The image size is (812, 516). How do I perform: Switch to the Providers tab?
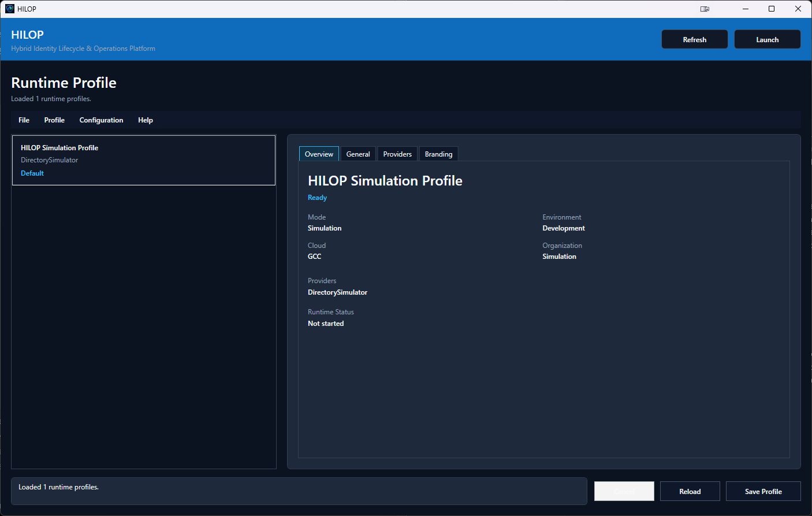[397, 154]
